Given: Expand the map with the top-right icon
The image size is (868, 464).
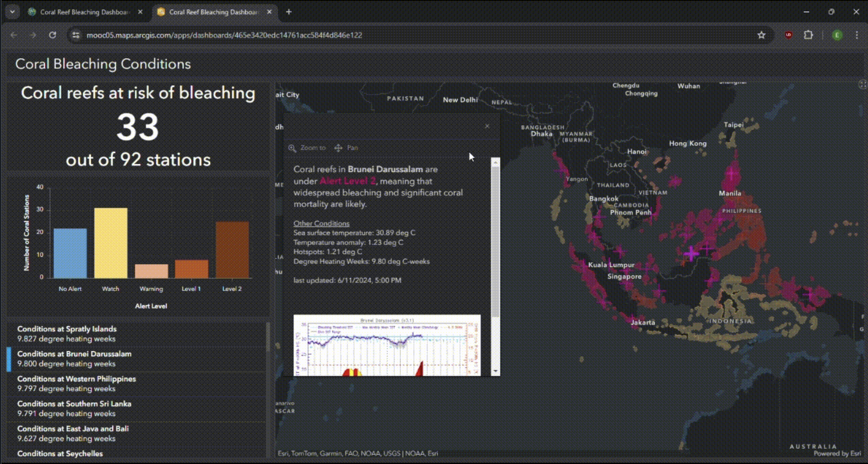Looking at the screenshot, I should pyautogui.click(x=862, y=84).
